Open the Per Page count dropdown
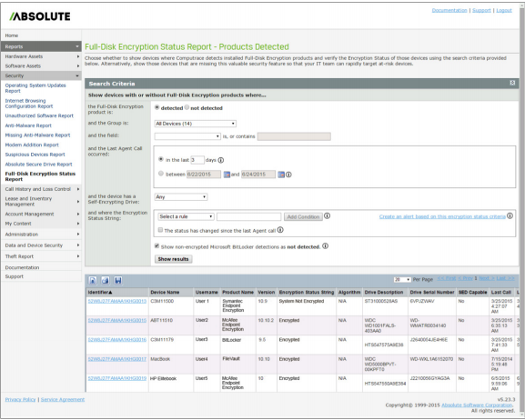The width and height of the screenshot is (525, 420). tap(402, 279)
